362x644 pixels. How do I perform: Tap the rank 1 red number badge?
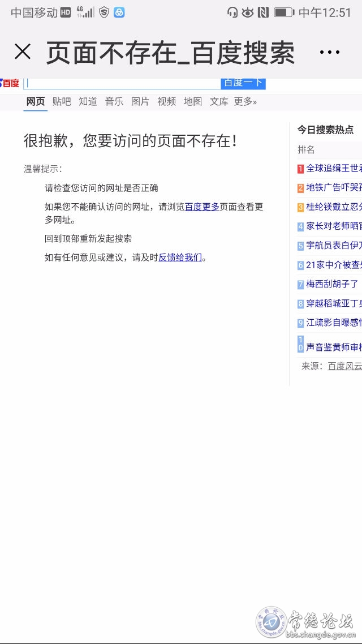(301, 169)
